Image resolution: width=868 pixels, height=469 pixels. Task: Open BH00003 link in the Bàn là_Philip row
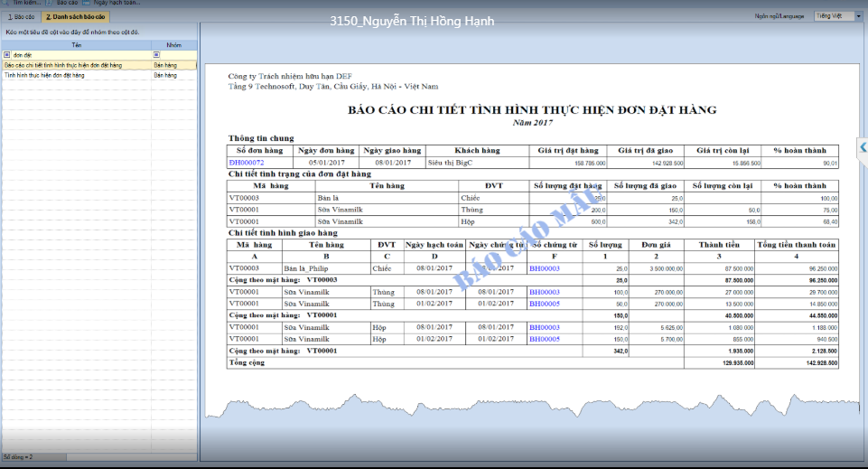(544, 268)
